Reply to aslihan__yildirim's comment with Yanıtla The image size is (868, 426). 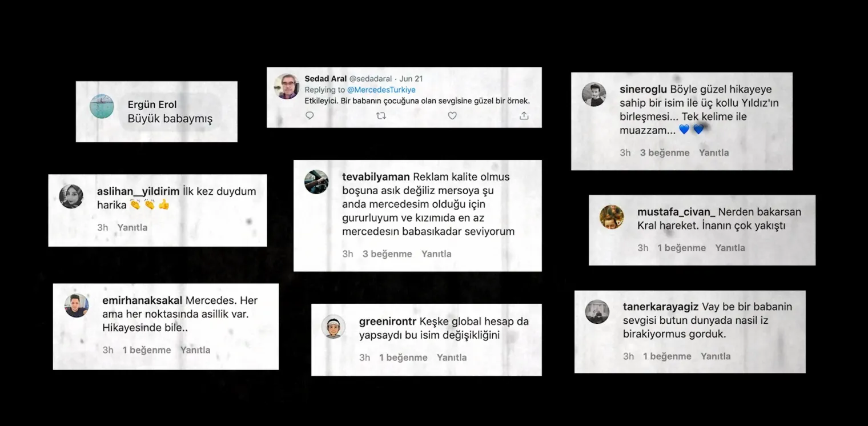coord(132,227)
